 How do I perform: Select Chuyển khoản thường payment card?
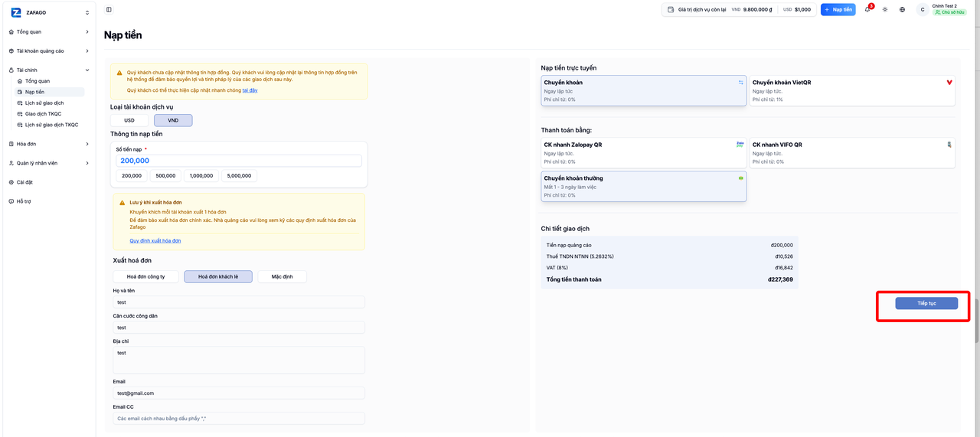(643, 186)
